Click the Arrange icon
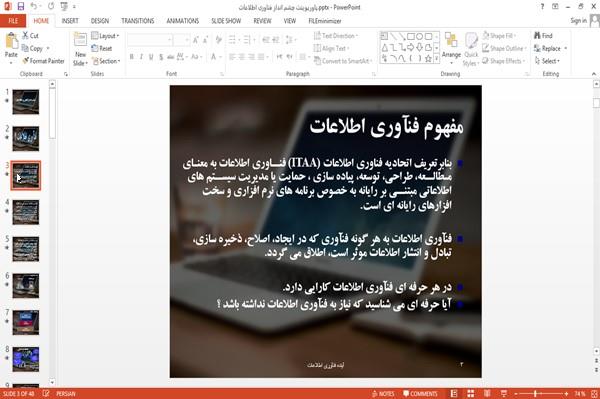Image resolution: width=600 pixels, height=399 pixels. [x=451, y=41]
